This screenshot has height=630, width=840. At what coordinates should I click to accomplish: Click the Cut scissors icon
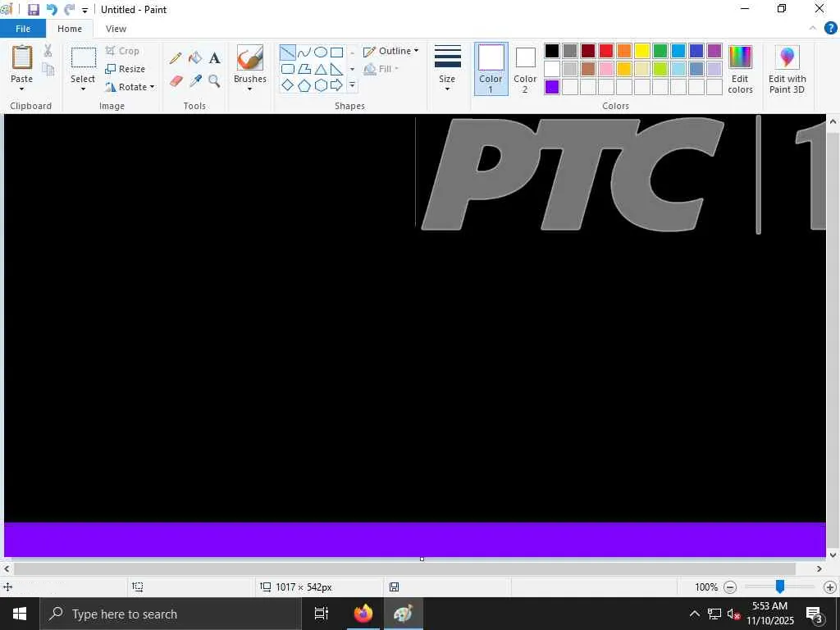point(48,51)
